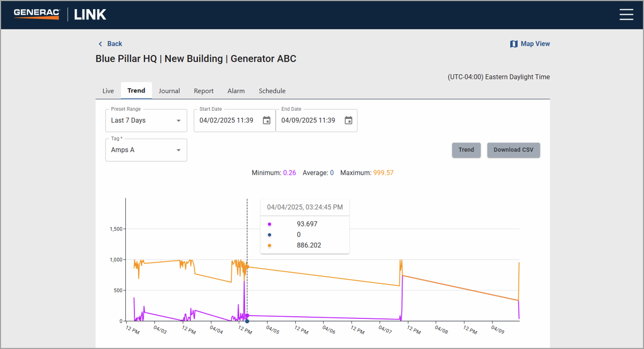
Task: Open the Tag Amps A dropdown
Action: (146, 150)
